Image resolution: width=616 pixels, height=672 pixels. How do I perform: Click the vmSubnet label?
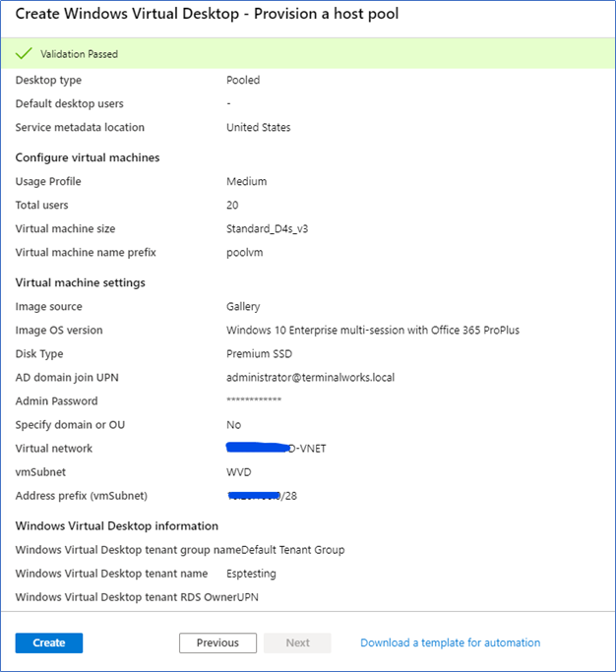pyautogui.click(x=40, y=472)
